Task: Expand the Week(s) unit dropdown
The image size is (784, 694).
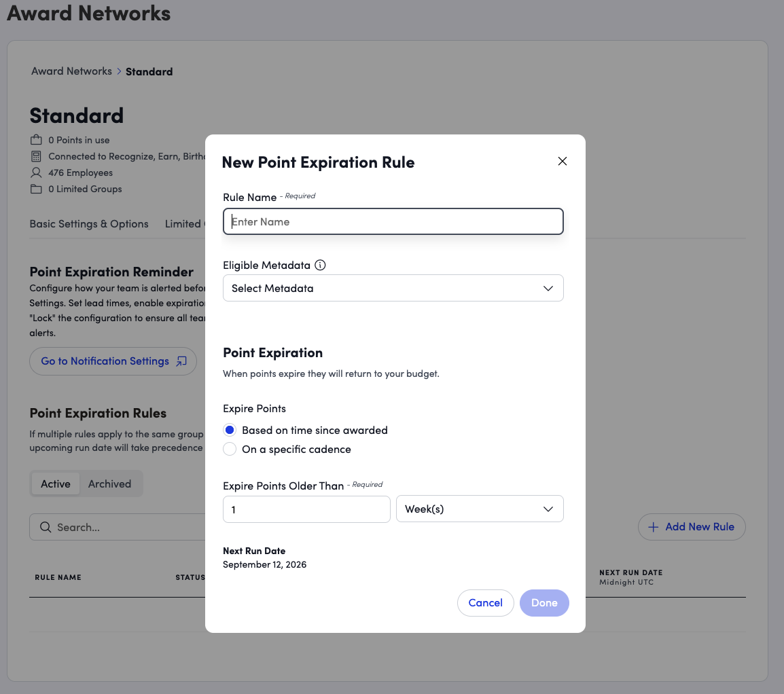Action: [480, 509]
